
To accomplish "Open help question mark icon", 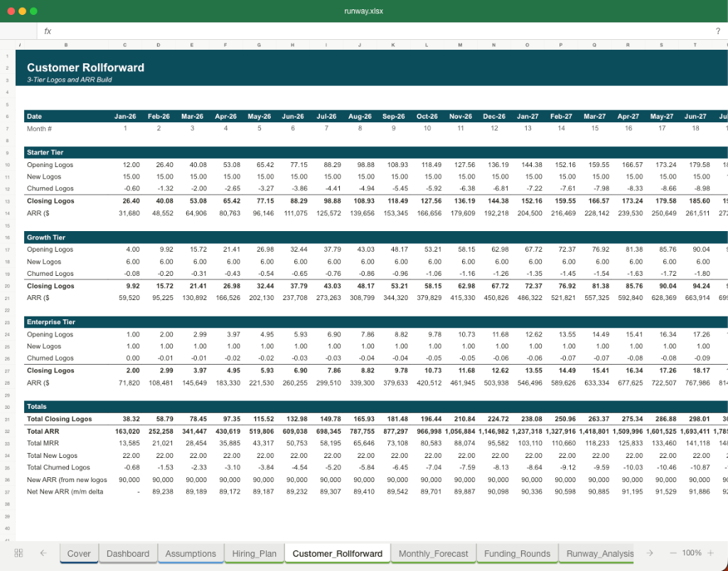I will pyautogui.click(x=718, y=31).
